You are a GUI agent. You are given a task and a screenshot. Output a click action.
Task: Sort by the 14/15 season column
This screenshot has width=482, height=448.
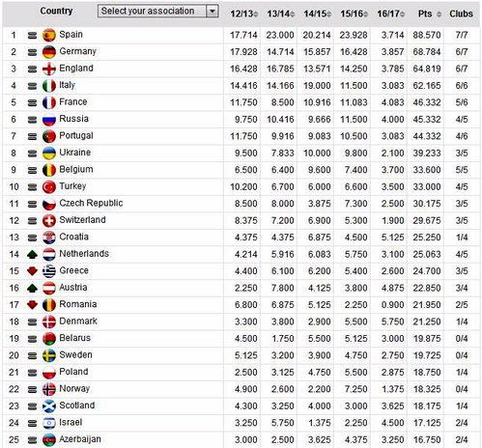pos(317,14)
